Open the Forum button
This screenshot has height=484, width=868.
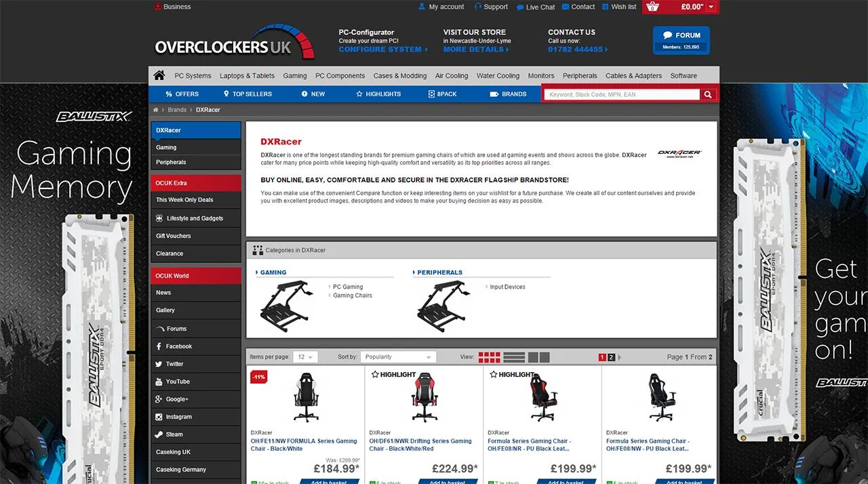pos(681,40)
